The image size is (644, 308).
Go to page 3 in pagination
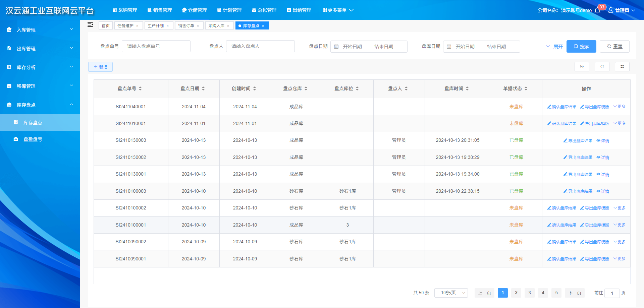529,293
